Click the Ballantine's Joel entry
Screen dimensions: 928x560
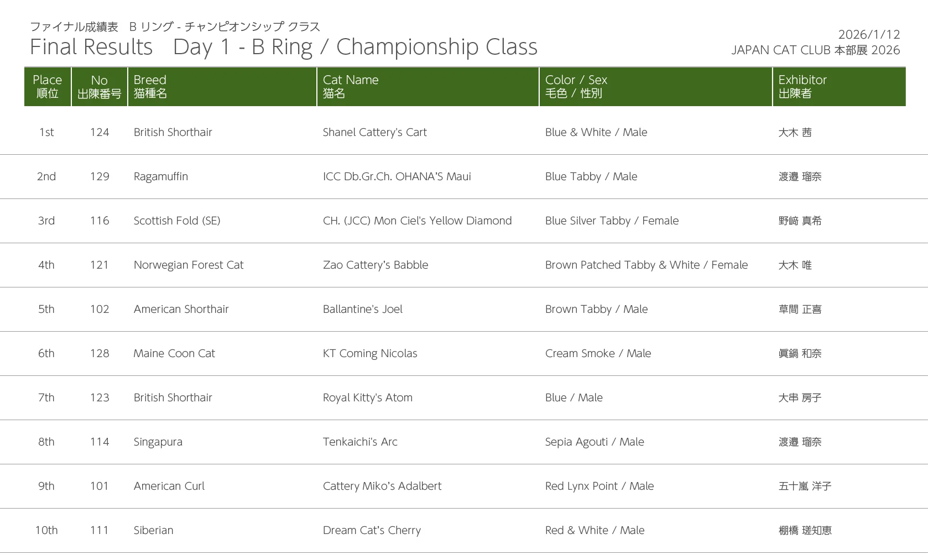point(362,309)
